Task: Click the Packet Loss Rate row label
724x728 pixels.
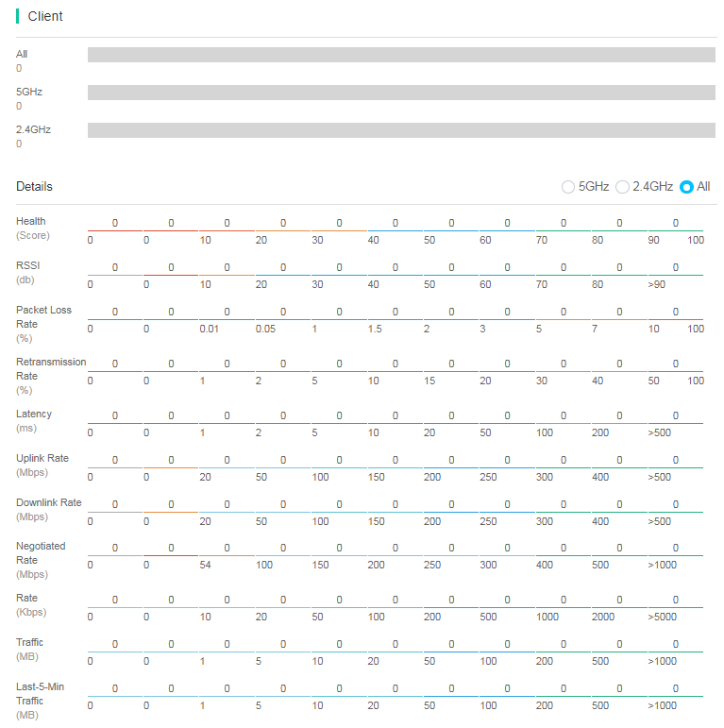Action: (43, 324)
